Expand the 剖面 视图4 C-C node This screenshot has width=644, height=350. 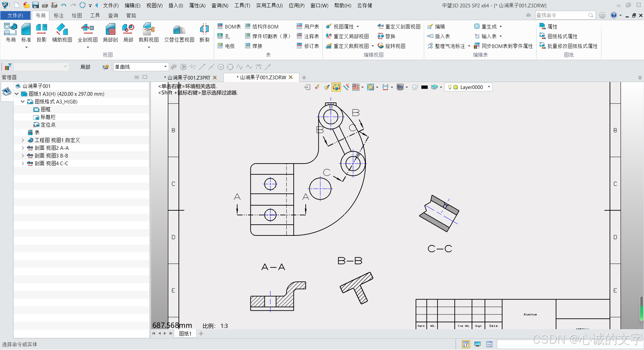23,163
